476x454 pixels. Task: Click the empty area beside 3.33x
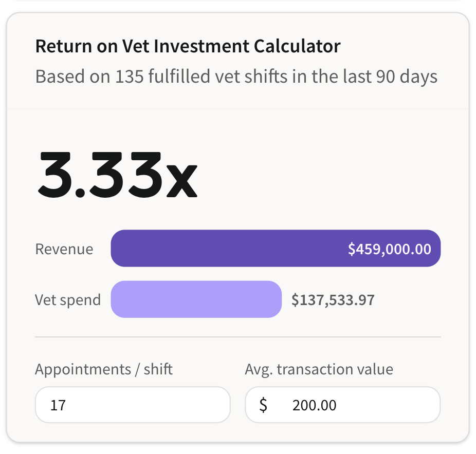pyautogui.click(x=319, y=175)
